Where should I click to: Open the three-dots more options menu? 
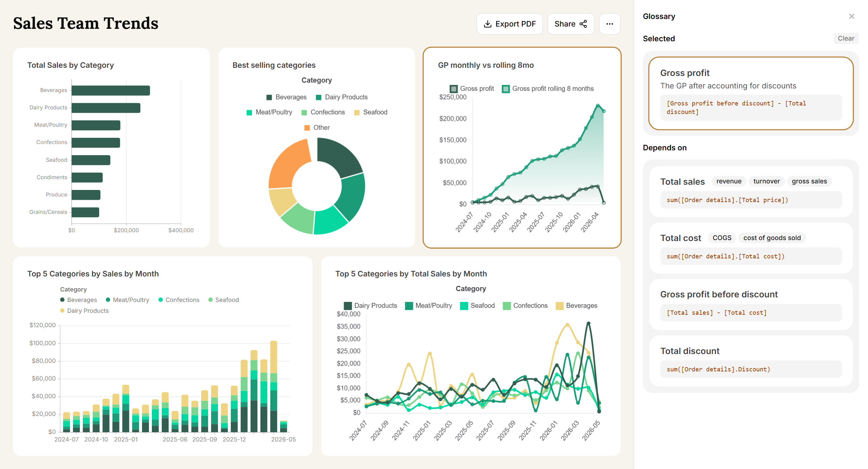pyautogui.click(x=609, y=24)
